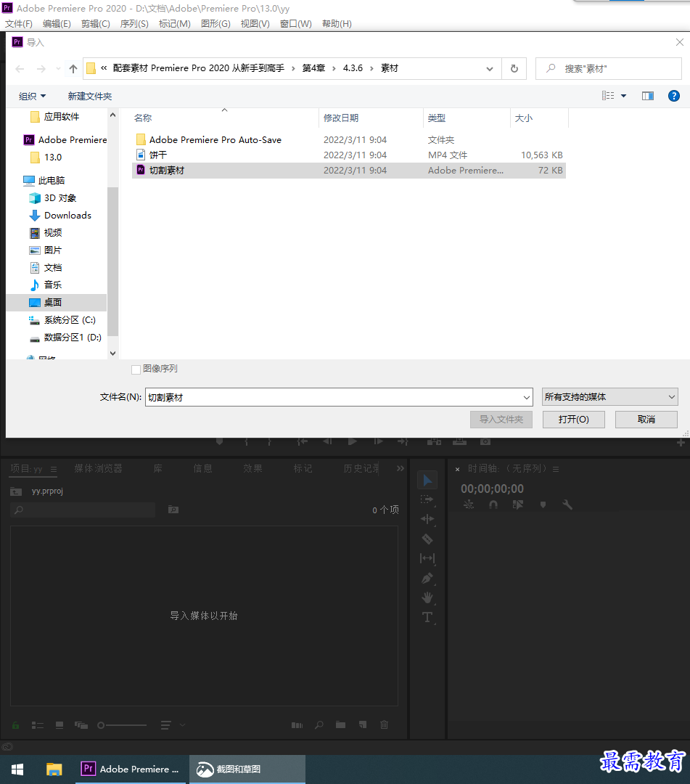Open the 编辑(E) menu
This screenshot has width=690, height=784.
coord(57,24)
